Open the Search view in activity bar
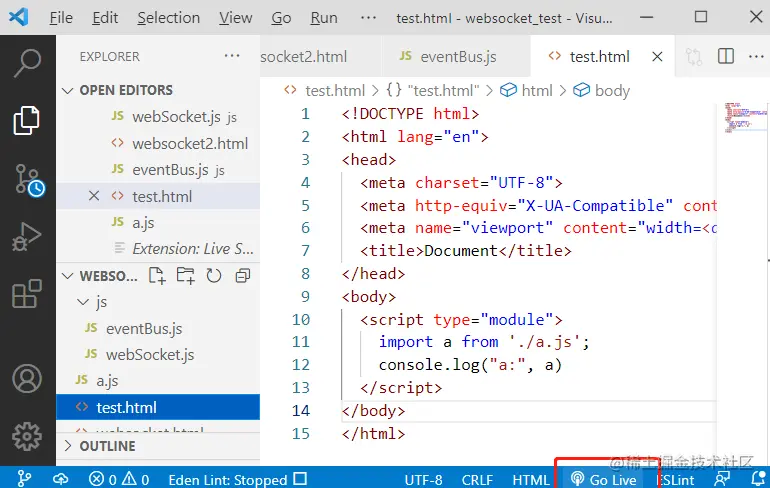This screenshot has width=770, height=488. pos(28,63)
